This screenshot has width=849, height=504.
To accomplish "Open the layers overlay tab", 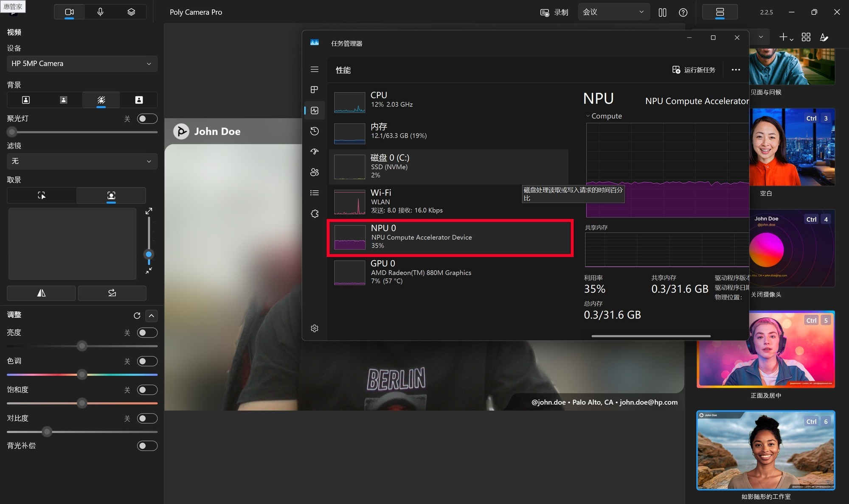I will tap(131, 12).
